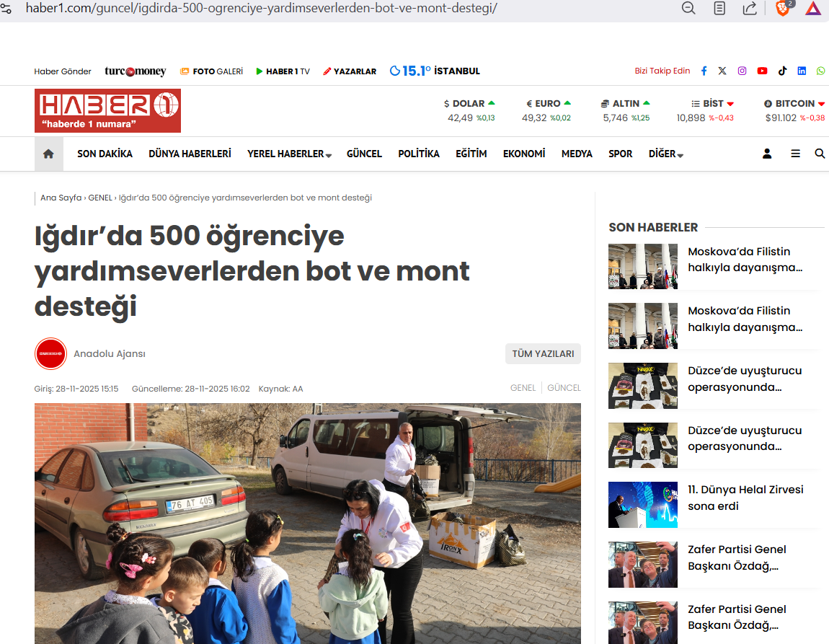The height and width of the screenshot is (644, 829).
Task: Click the Haber1 site logo
Action: [x=107, y=110]
